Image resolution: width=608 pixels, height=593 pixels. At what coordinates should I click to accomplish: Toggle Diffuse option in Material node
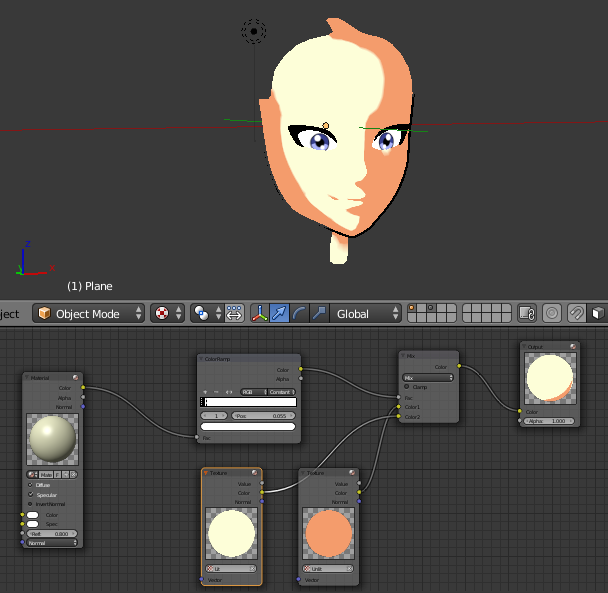(31, 484)
